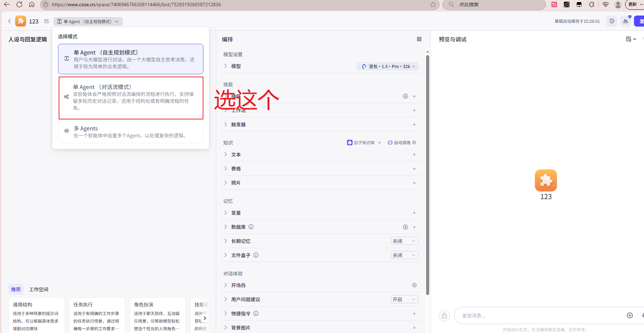644x333 pixels.
Task: Select the 推荐 tab
Action: (16, 290)
